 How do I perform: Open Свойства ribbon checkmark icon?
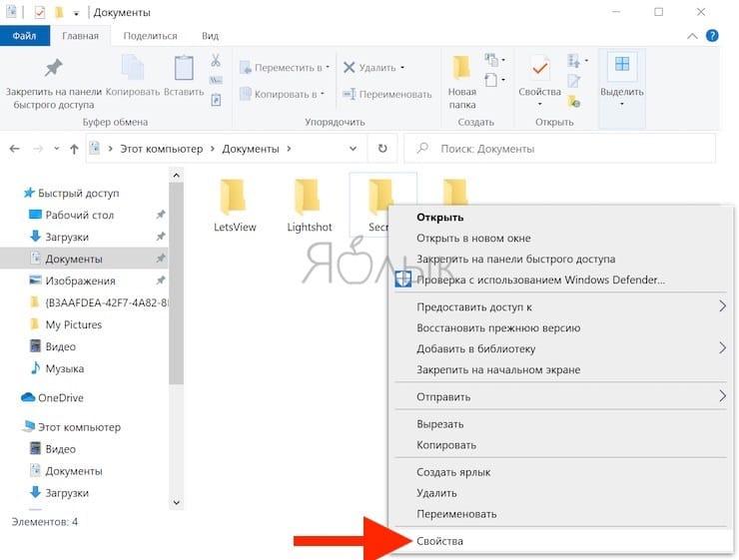coord(539,68)
